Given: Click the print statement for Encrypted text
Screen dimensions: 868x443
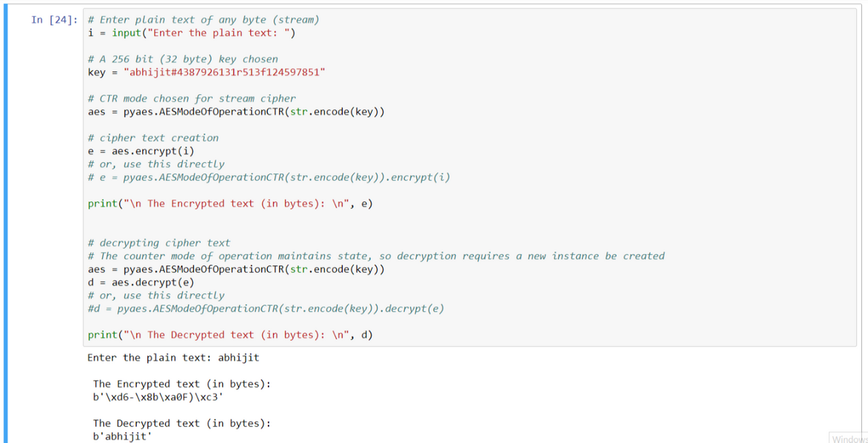Looking at the screenshot, I should click(x=230, y=204).
